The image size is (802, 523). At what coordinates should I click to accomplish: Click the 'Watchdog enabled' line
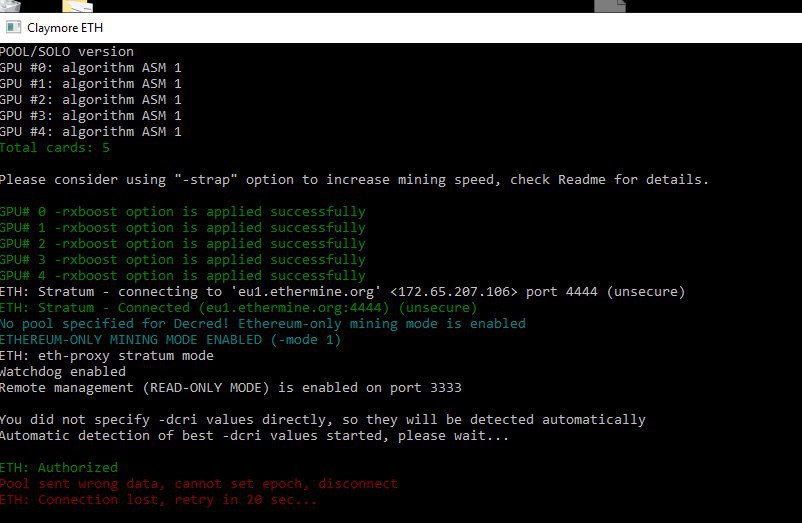click(x=62, y=372)
